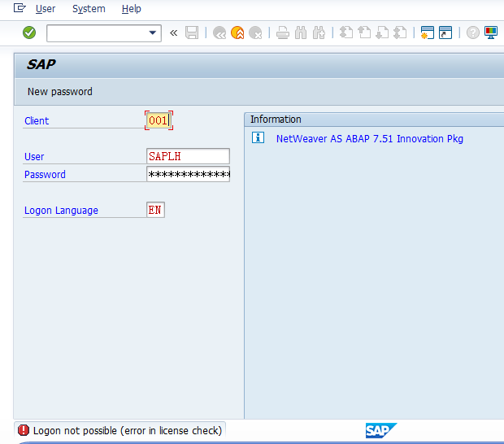Click the Client label

(37, 121)
